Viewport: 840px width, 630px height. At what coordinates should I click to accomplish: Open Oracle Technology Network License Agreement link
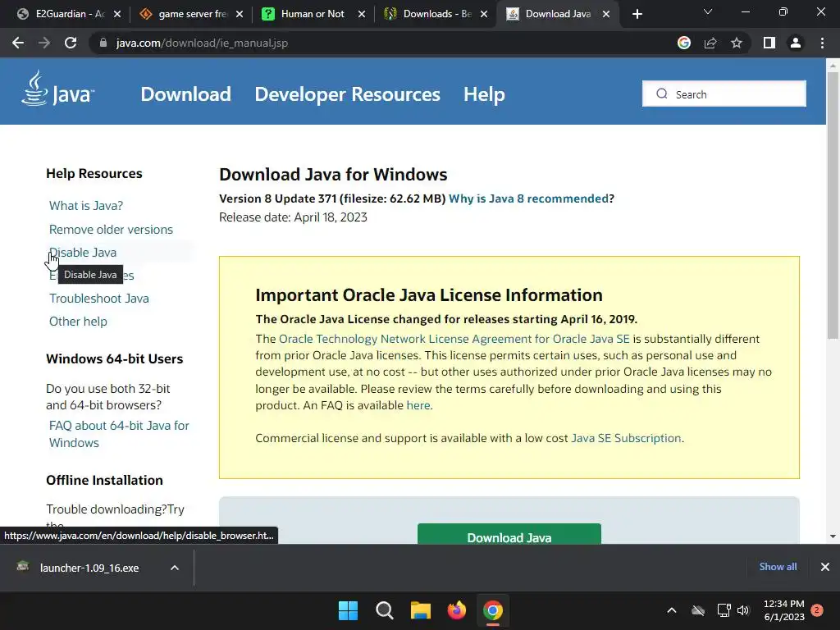[x=454, y=339]
